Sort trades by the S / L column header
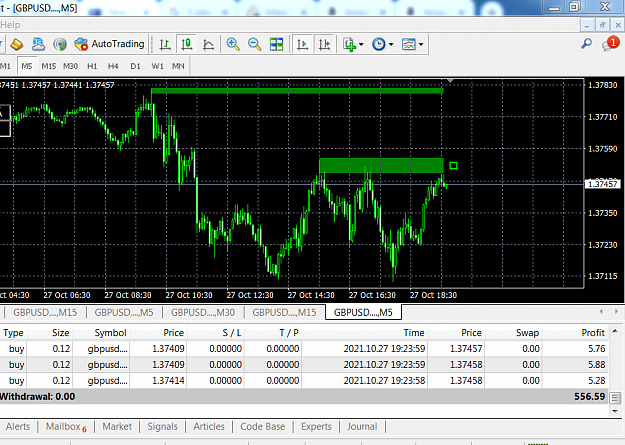Image resolution: width=625 pixels, height=445 pixels. pos(216,333)
